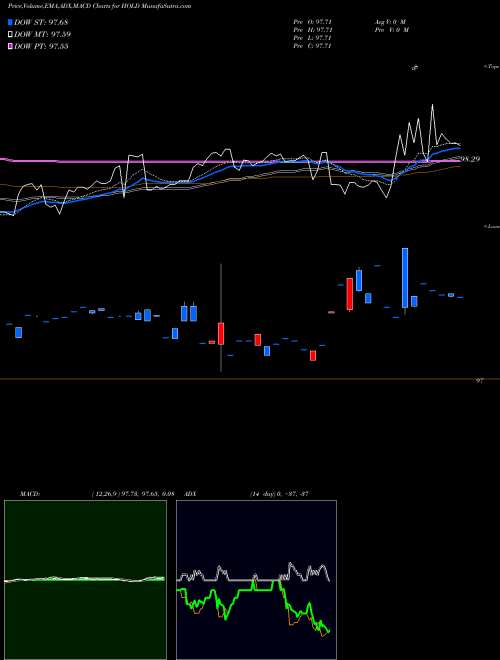The image size is (500, 660).
Task: Click the ADX (14 day) values text
Action: [280, 494]
